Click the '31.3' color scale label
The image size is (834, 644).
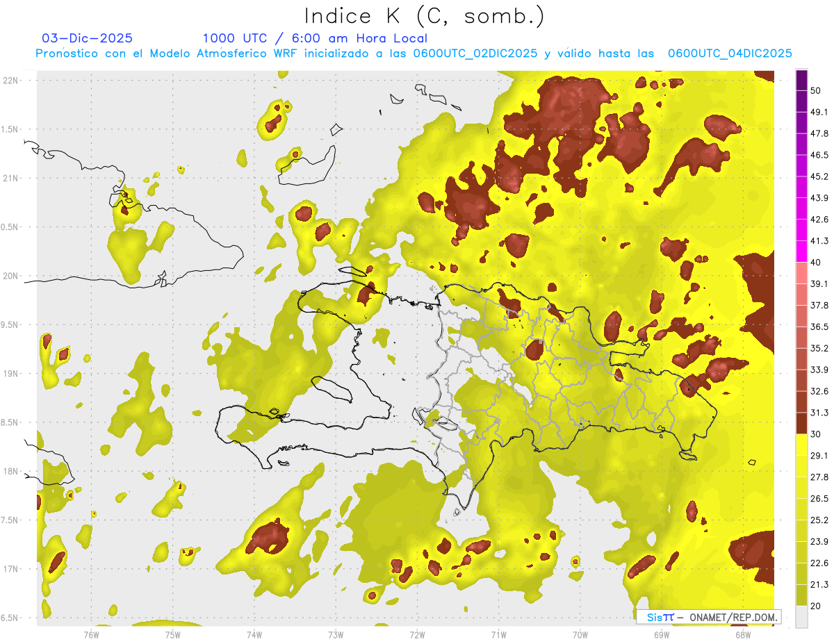819,413
